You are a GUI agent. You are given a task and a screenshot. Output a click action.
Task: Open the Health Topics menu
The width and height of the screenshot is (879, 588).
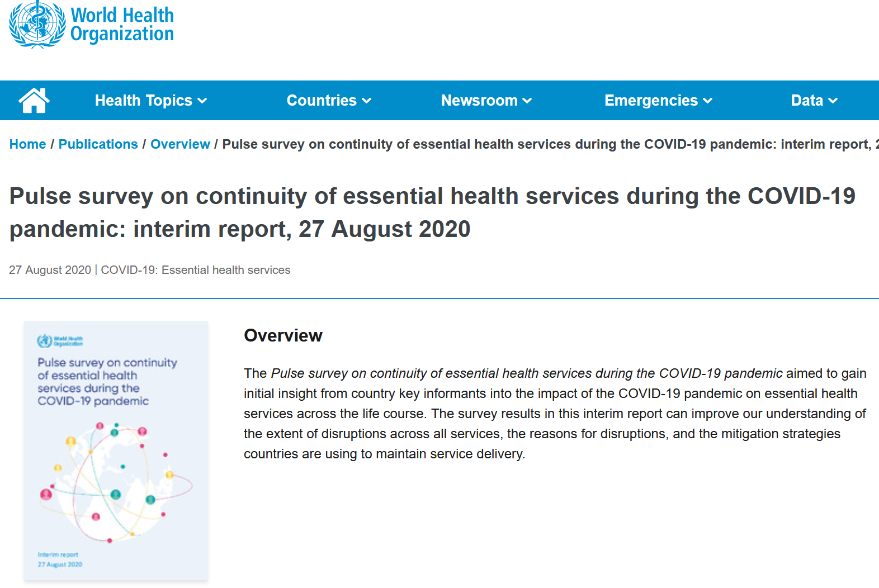pos(143,101)
